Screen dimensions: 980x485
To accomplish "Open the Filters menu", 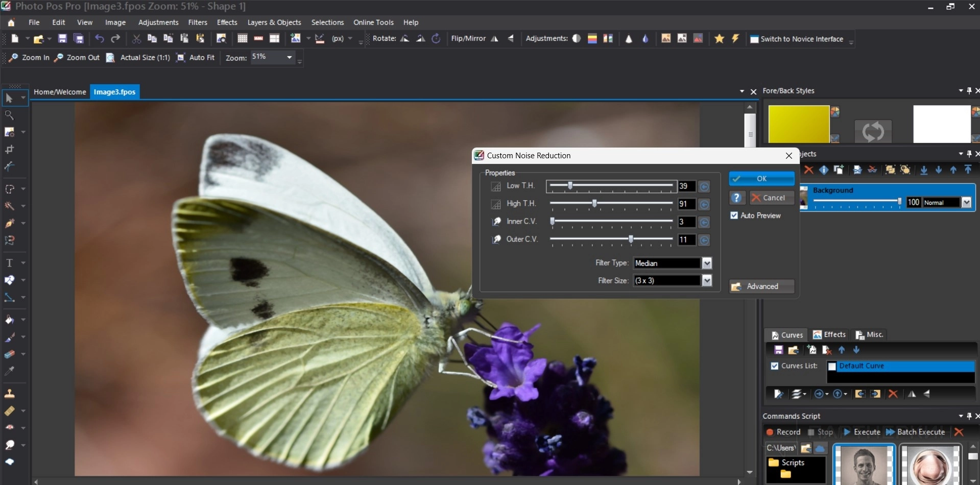I will [x=197, y=22].
